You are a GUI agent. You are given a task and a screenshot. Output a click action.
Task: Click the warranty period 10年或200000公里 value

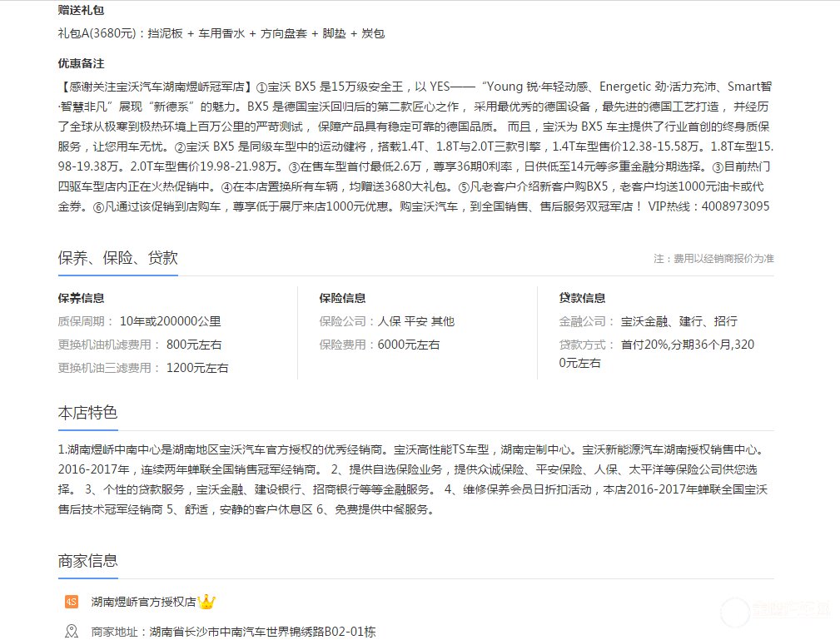[171, 321]
